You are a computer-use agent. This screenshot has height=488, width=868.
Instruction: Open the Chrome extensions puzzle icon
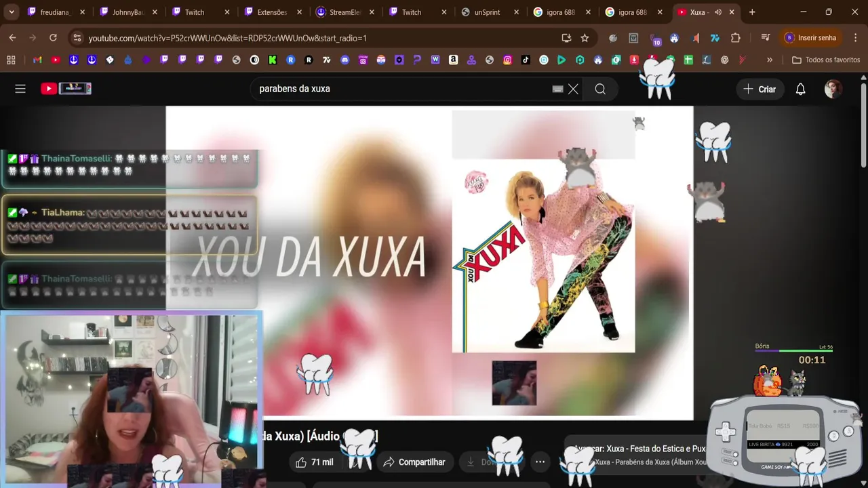(736, 38)
